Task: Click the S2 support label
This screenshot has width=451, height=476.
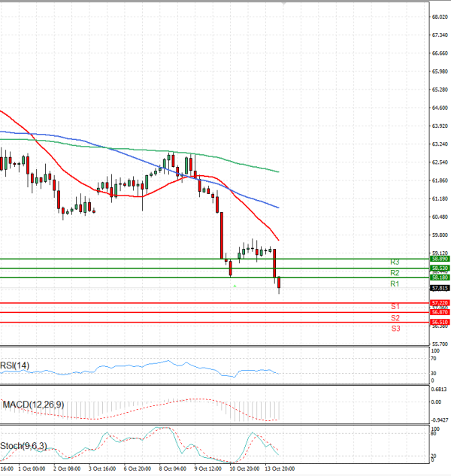Action: 395,318
